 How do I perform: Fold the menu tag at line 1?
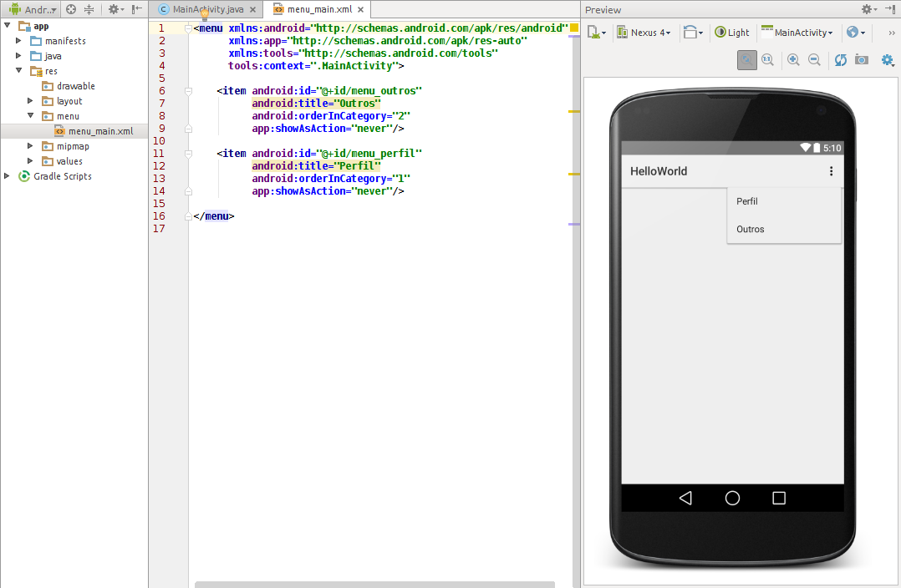point(188,28)
